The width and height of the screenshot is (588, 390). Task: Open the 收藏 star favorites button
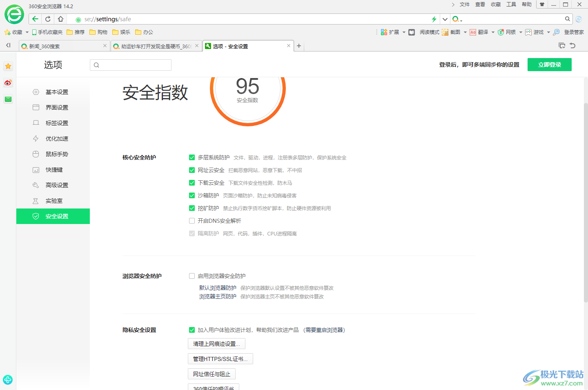(13, 32)
